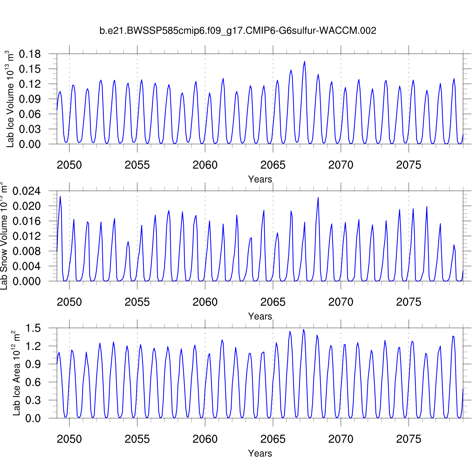
Task: Click the Lab Snow Volume y-axis label
Action: click(x=4, y=236)
